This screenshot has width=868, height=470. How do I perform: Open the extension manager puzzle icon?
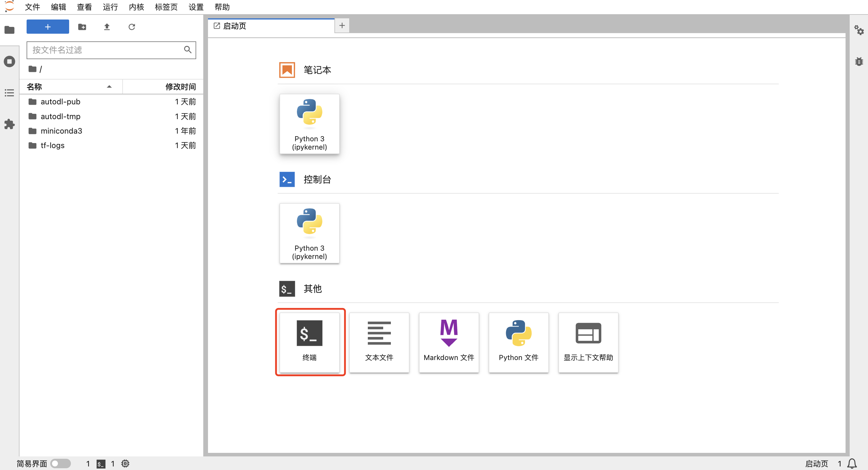coord(9,124)
